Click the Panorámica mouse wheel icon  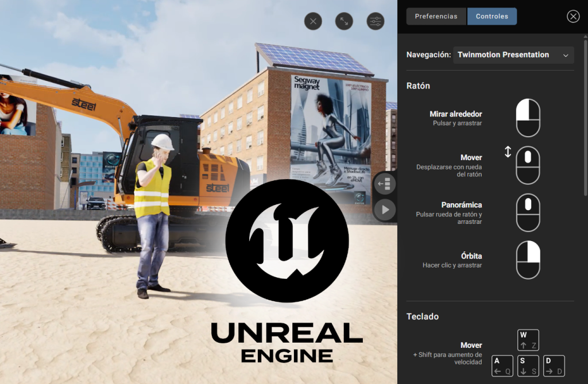click(528, 212)
